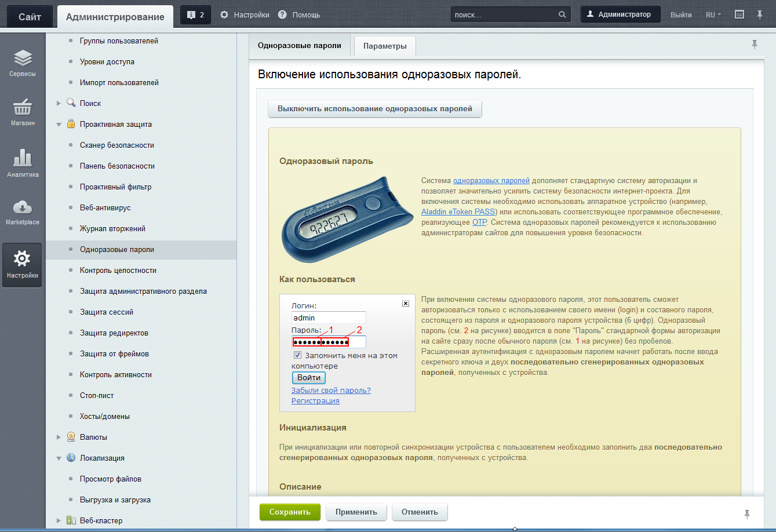Switch to the Параметры tab

coord(385,46)
